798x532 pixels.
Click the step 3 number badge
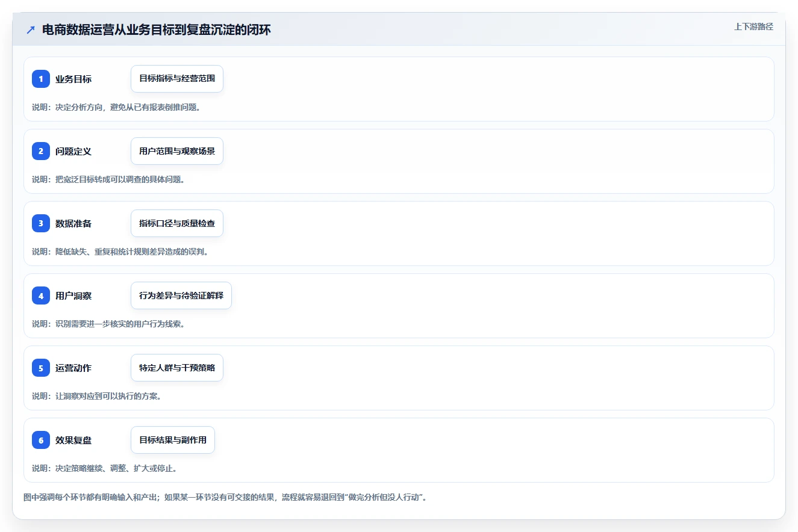click(41, 223)
